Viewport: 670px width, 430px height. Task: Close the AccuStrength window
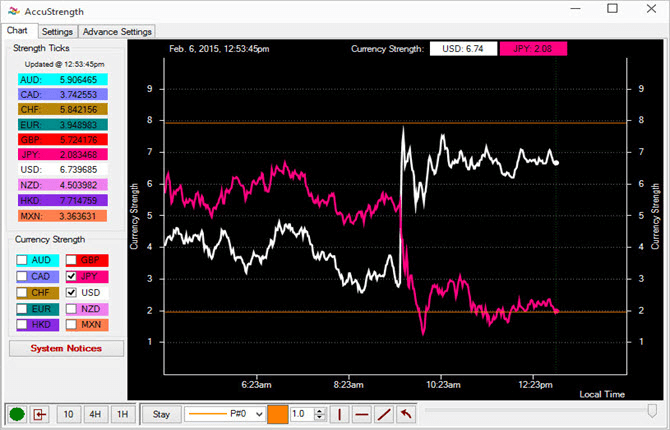pos(651,9)
